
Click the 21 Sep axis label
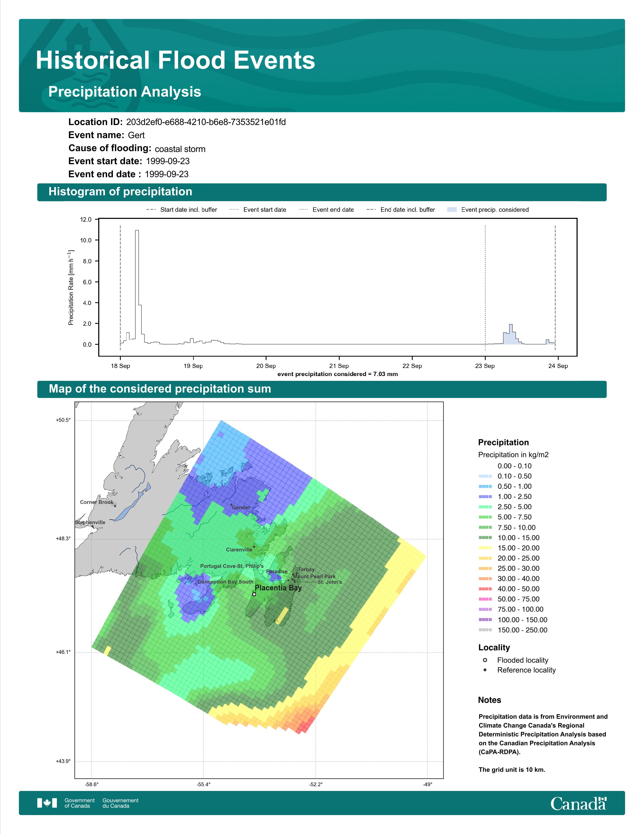[x=339, y=366]
